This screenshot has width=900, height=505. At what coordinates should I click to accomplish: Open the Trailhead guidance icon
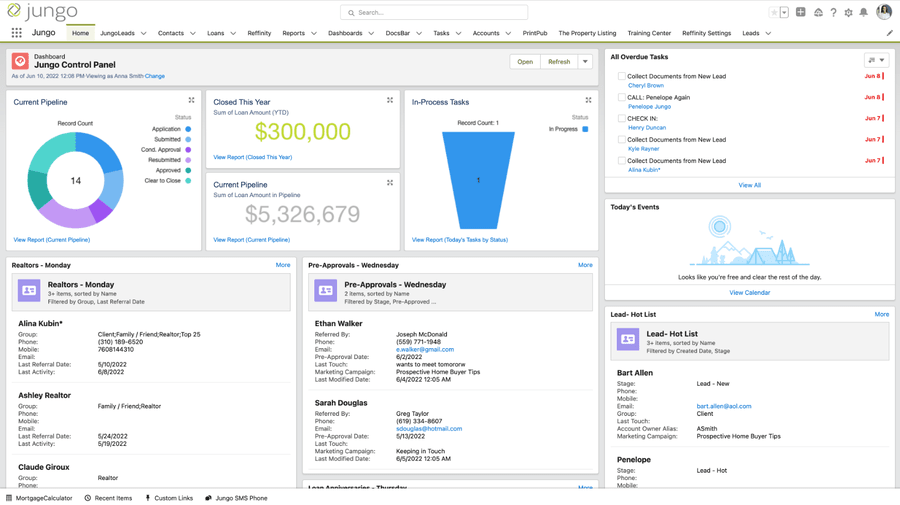[818, 12]
